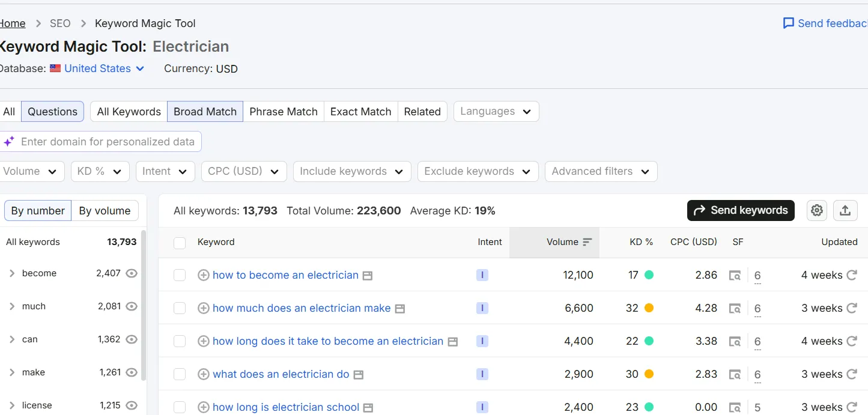Expand the 'become' keyword group

pyautogui.click(x=12, y=273)
